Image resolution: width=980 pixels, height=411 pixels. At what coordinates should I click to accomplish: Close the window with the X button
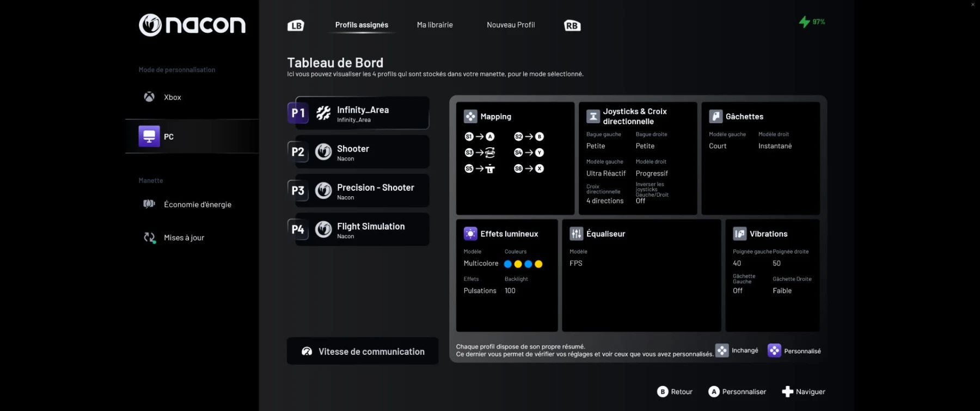973,5
